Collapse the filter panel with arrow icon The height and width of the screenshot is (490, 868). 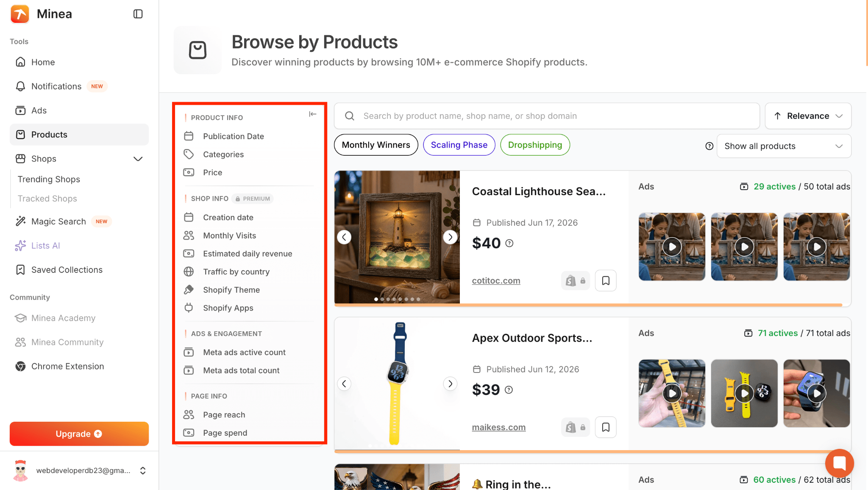pyautogui.click(x=312, y=114)
